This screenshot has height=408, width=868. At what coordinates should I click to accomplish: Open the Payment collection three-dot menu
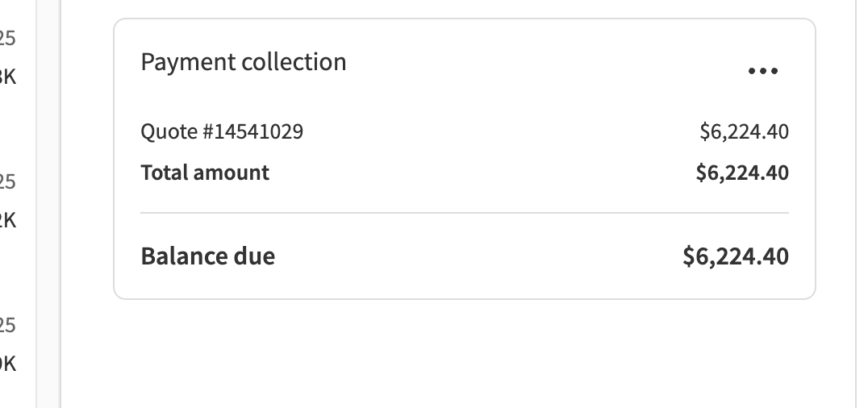pyautogui.click(x=762, y=72)
